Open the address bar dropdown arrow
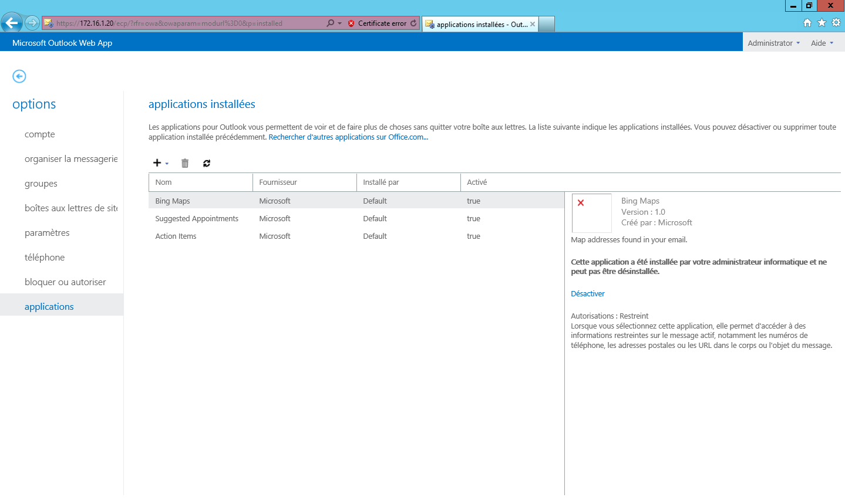This screenshot has width=845, height=504. [339, 23]
